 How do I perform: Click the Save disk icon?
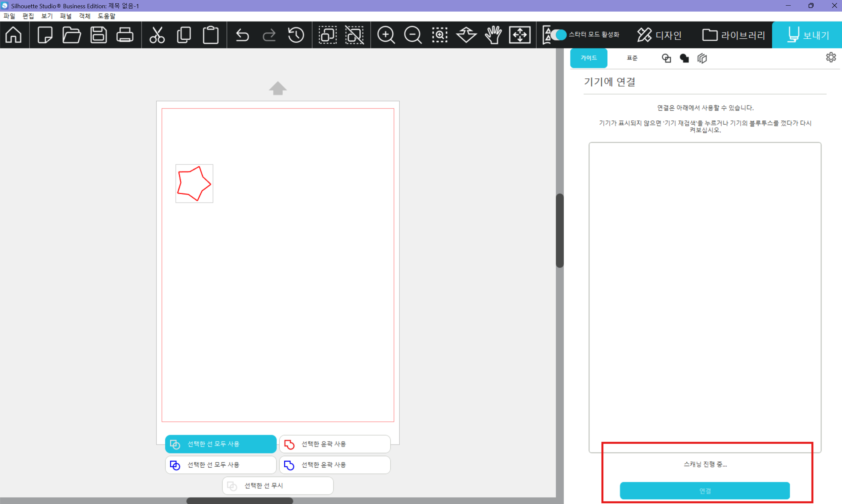(x=99, y=35)
